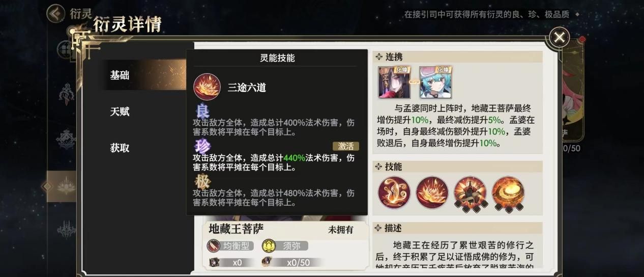
Task: Open the third locked skill icon
Action: click(470, 193)
